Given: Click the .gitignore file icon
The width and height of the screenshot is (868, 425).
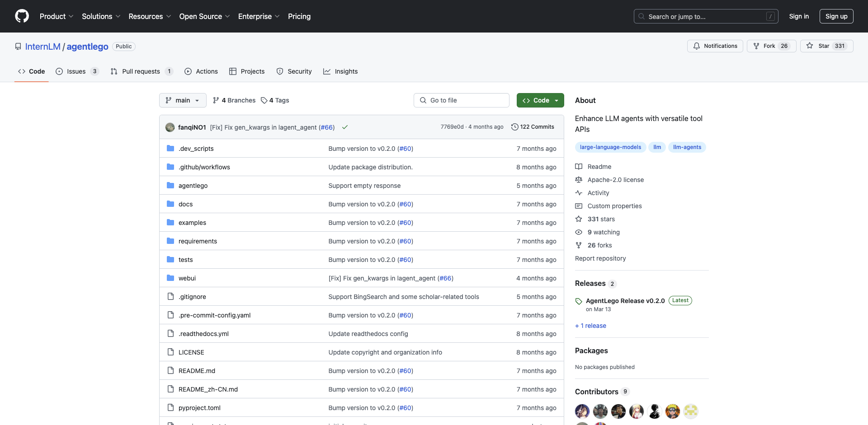Looking at the screenshot, I should (x=170, y=296).
